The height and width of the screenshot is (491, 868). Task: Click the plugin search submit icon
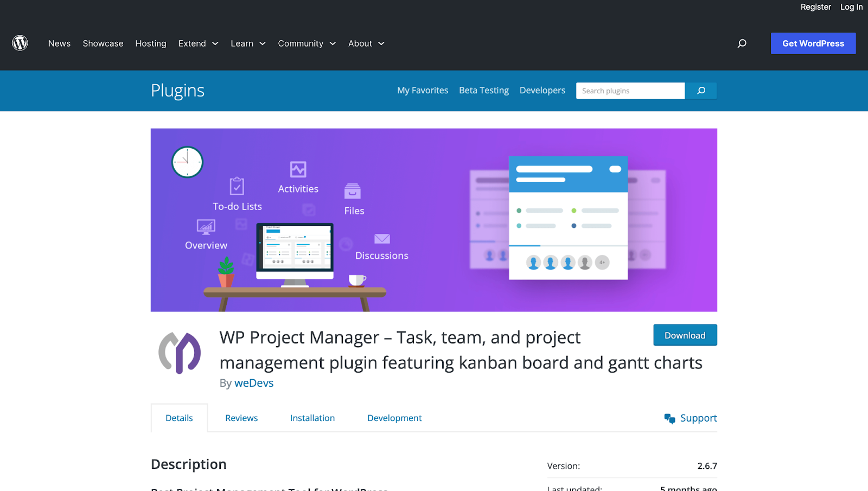701,91
